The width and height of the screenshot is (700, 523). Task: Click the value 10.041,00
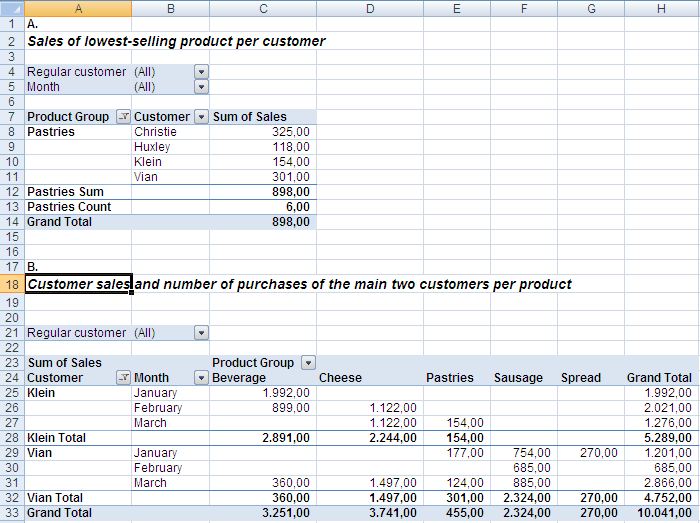click(x=662, y=513)
